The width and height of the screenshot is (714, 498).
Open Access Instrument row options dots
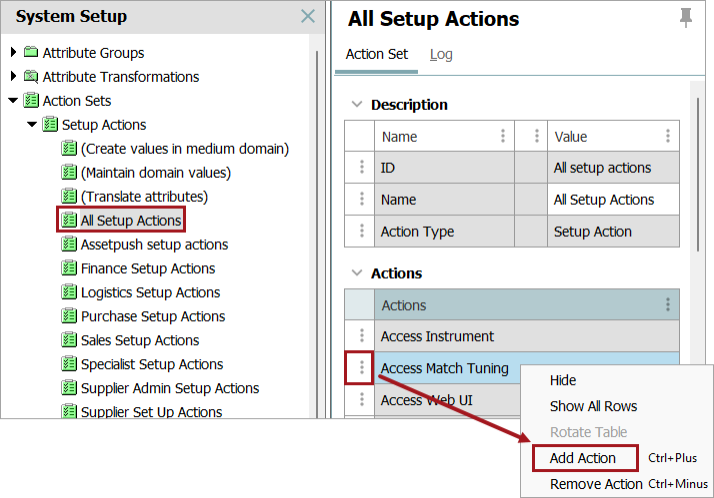click(362, 336)
